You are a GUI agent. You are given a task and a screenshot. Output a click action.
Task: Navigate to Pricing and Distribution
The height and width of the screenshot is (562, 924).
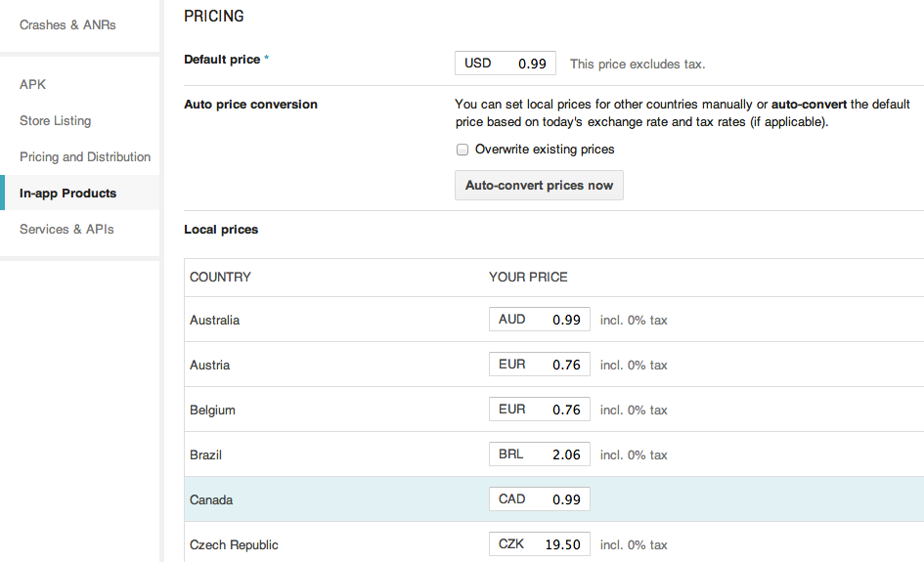point(85,157)
